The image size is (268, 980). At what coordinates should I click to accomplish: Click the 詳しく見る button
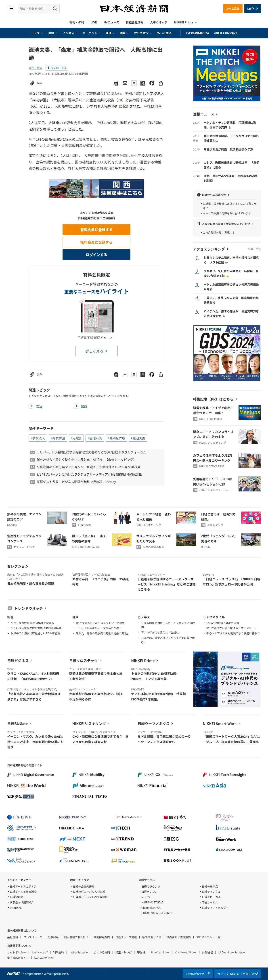(x=96, y=351)
